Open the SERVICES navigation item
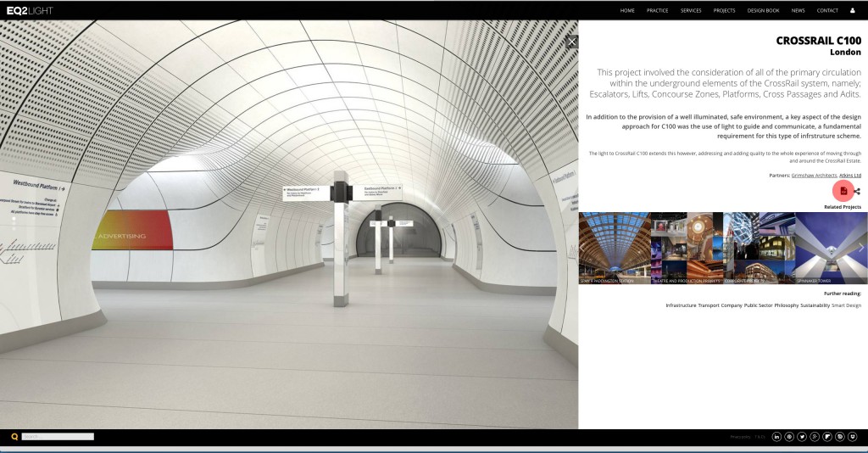868x453 pixels. pyautogui.click(x=691, y=10)
